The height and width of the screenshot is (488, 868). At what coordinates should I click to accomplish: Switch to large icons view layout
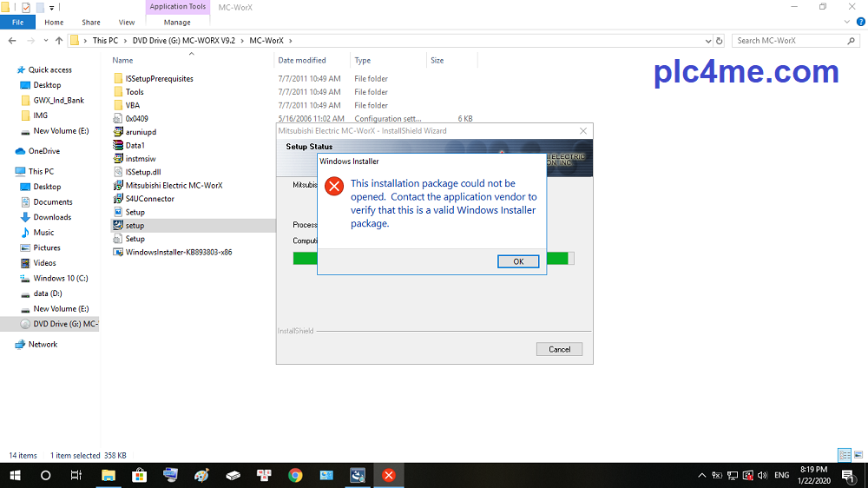(857, 455)
